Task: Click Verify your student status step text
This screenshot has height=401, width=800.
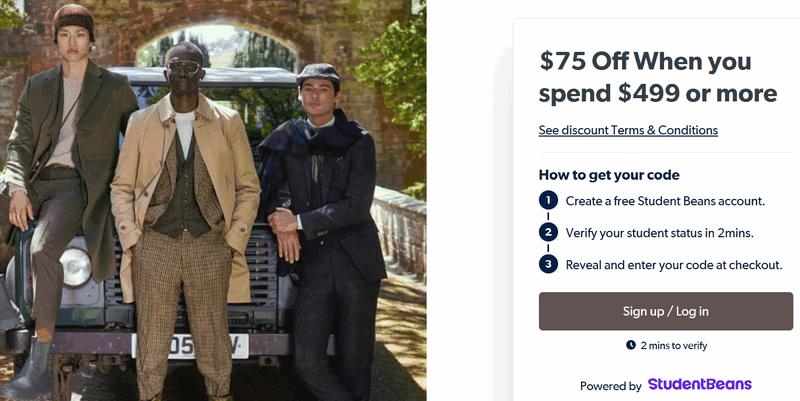Action: point(659,233)
